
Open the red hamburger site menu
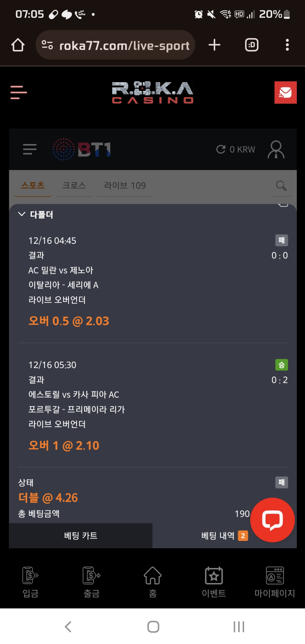pos(19,92)
